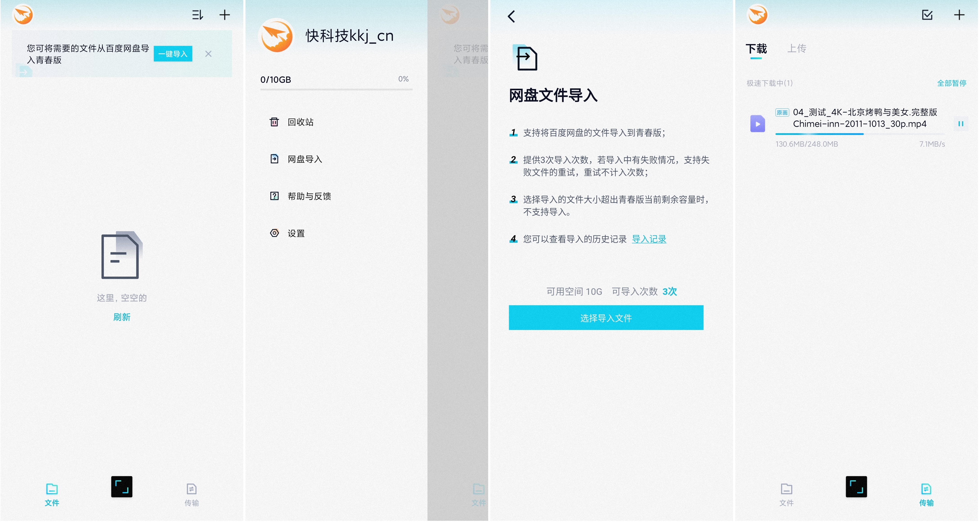Pause the 04_测试_4K mp4 download
The image size is (980, 523).
960,124
